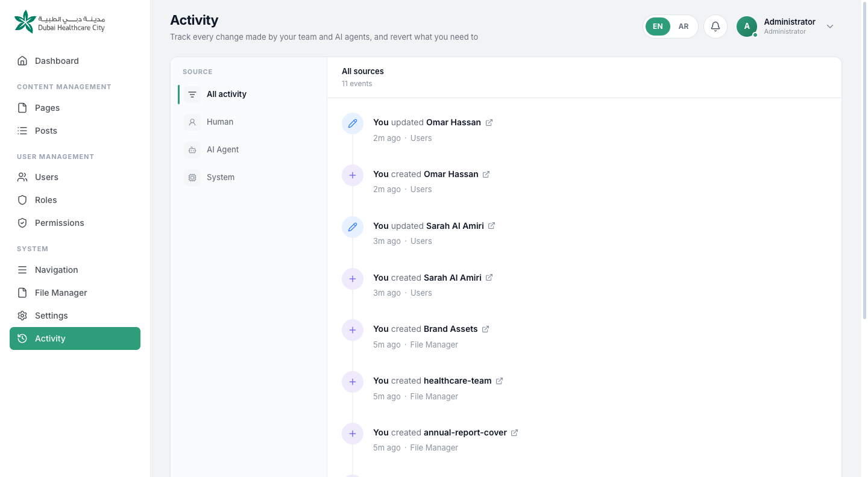Open external link beside annual-report-cover
The width and height of the screenshot is (868, 477).
pos(515,432)
